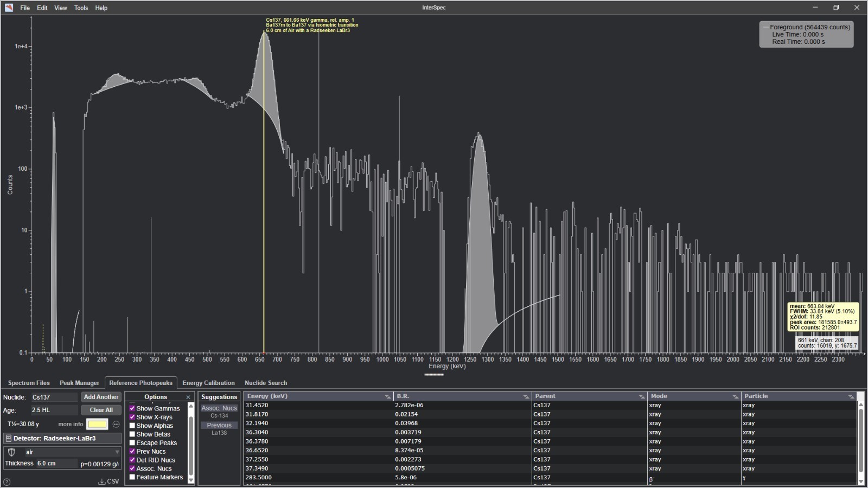This screenshot has width=868, height=488.
Task: Switch to the Peak Manager tab
Action: [78, 383]
